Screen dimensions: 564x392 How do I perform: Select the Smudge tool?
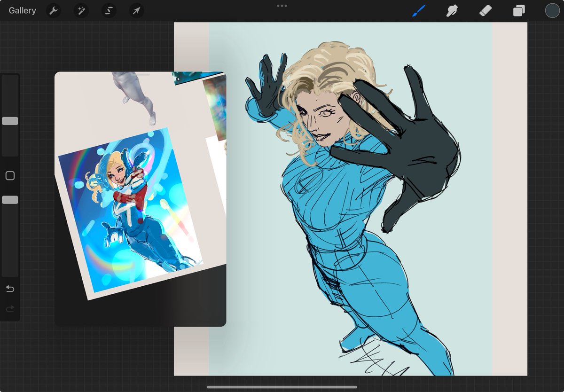pos(452,10)
